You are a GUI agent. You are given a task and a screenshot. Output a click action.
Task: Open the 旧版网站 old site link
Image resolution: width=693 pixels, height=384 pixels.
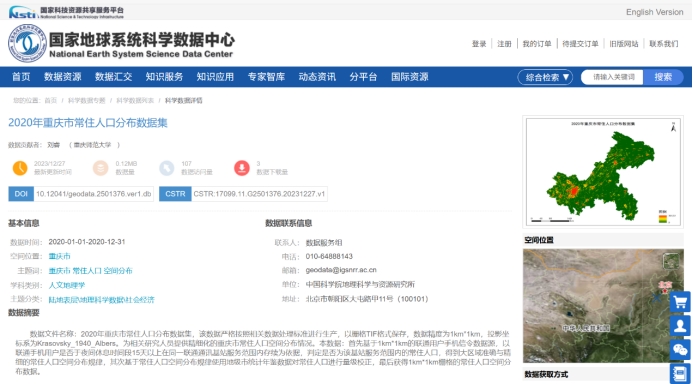click(624, 44)
